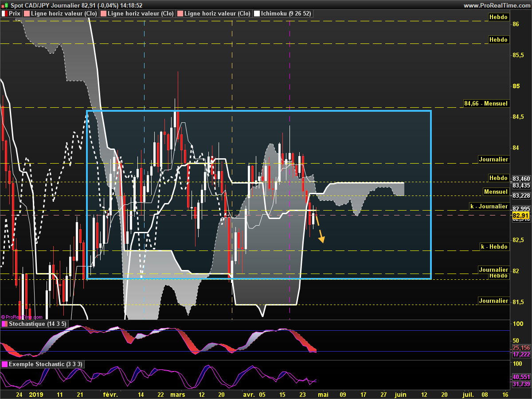This screenshot has height=399, width=532.
Task: Click the 25,156 stochastic value tag
Action: click(x=521, y=348)
